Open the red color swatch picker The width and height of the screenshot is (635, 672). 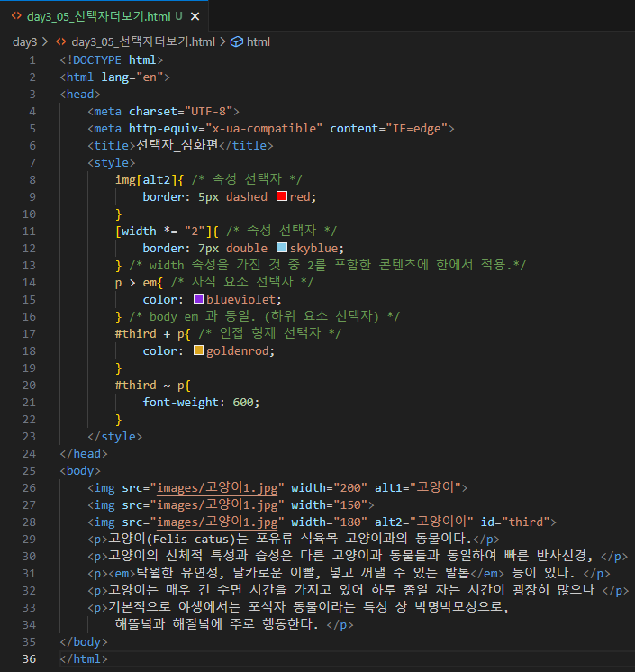click(x=282, y=196)
